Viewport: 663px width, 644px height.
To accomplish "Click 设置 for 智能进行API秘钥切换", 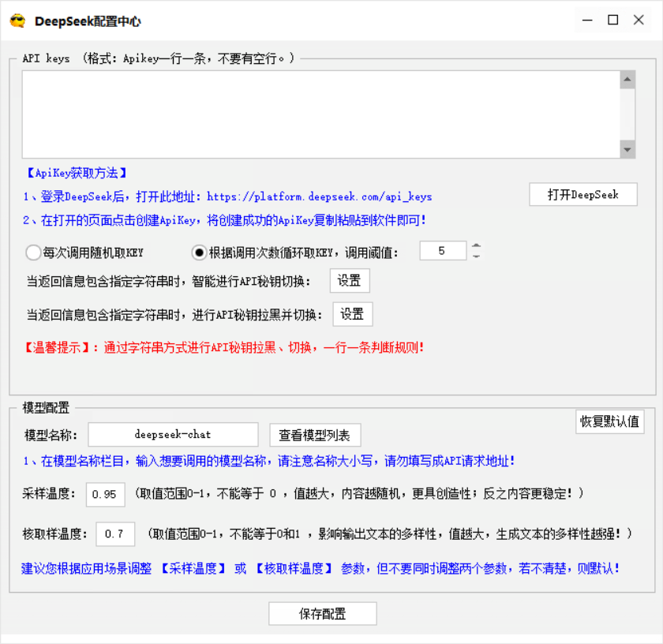I will click(350, 281).
